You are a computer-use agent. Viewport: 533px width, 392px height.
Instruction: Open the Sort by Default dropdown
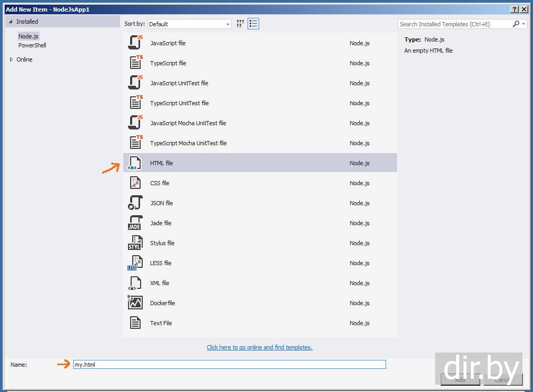tap(189, 24)
